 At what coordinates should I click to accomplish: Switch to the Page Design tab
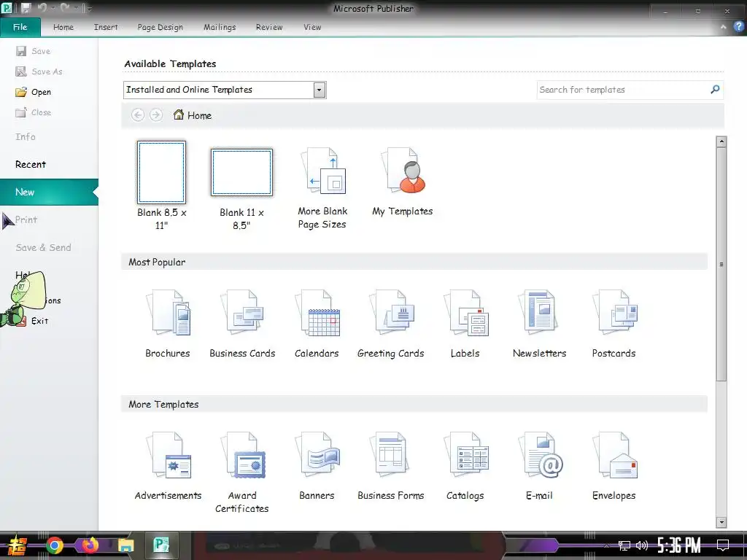tap(160, 27)
